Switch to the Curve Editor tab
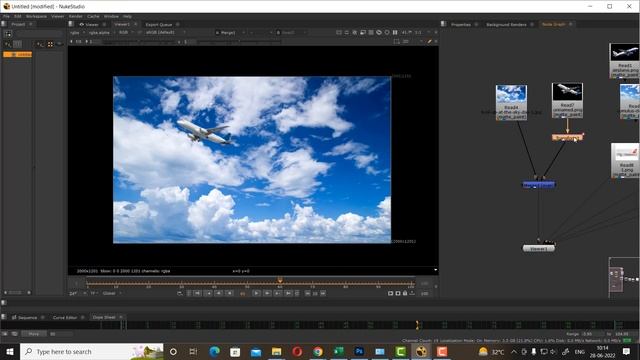Screen dimensions: 640x360 coord(65,317)
